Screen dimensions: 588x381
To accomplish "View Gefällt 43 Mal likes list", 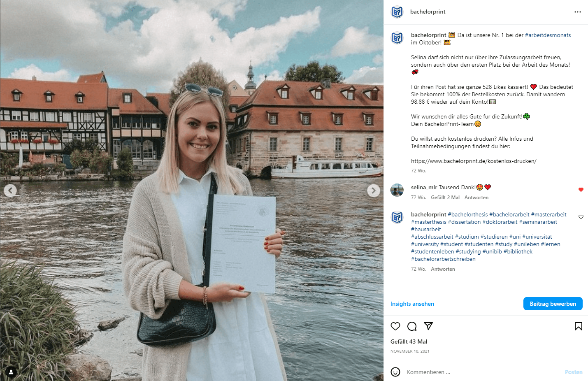I will [x=409, y=342].
